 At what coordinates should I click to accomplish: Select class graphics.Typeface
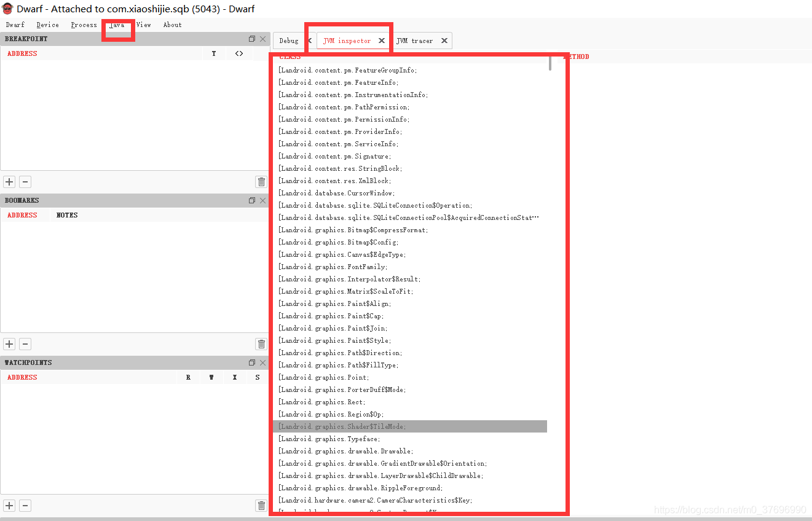[x=410, y=439]
